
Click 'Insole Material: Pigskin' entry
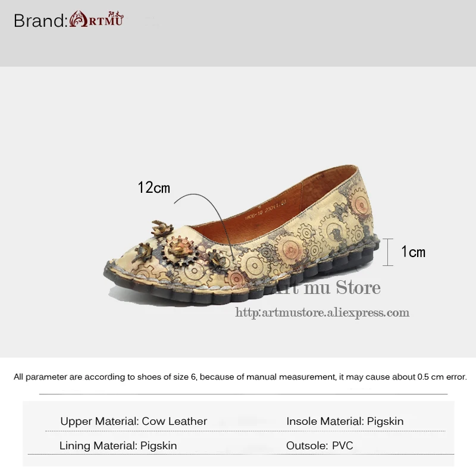click(345, 421)
